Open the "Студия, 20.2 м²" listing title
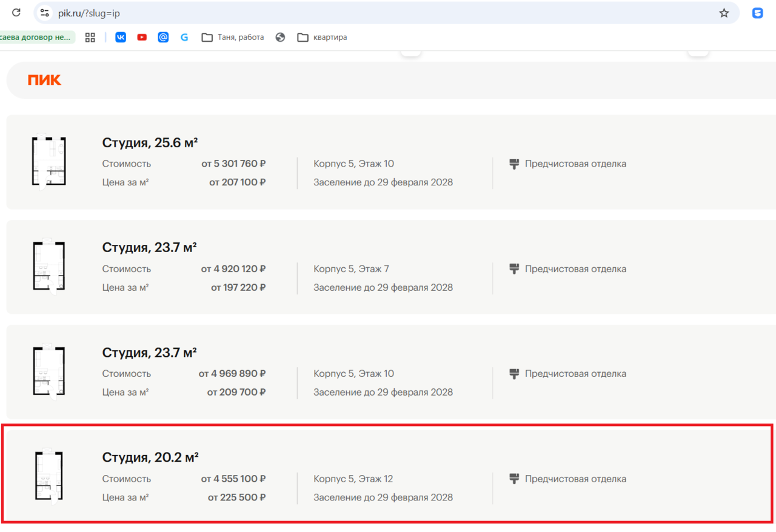This screenshot has width=776, height=532. click(x=150, y=457)
